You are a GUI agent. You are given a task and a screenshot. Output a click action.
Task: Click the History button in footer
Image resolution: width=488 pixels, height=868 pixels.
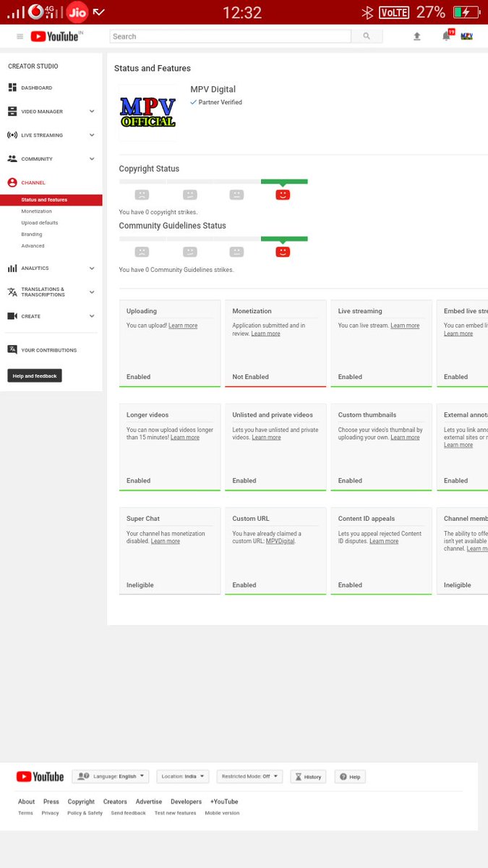click(308, 776)
